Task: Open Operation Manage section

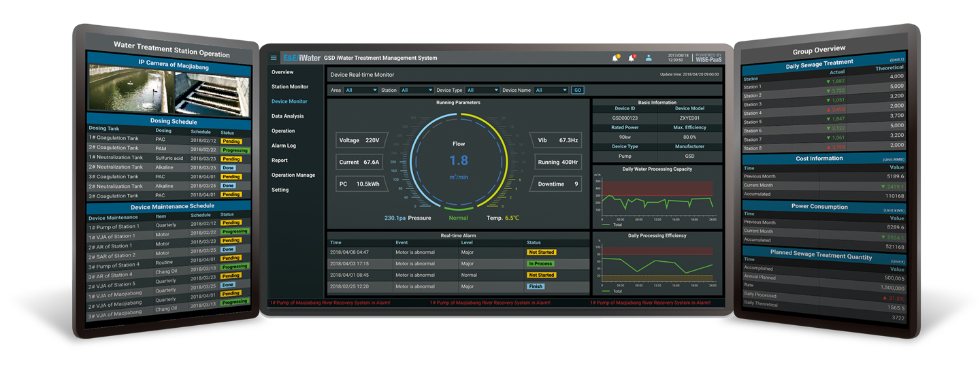Action: [x=293, y=175]
